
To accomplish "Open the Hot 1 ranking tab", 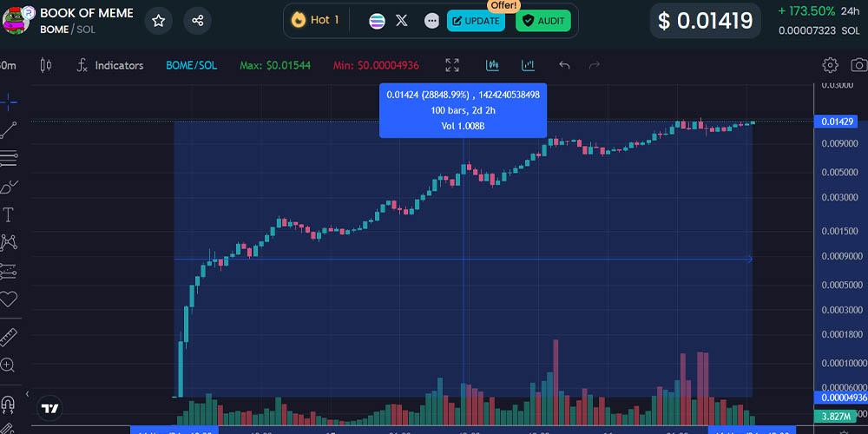I will pos(316,20).
